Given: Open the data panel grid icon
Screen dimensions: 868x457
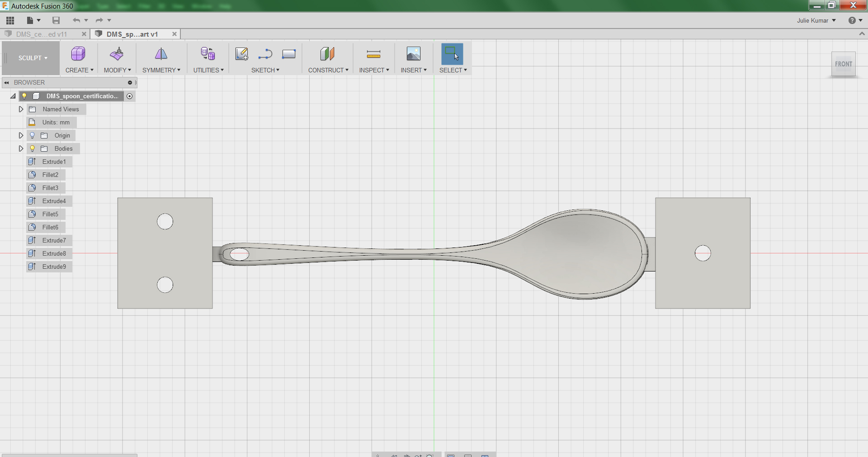Looking at the screenshot, I should [x=10, y=20].
